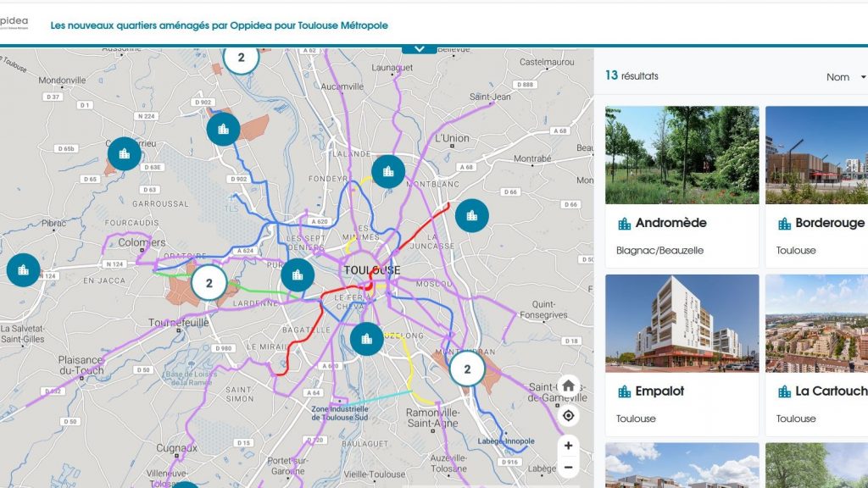Click the Saint-Jean label on map
The height and width of the screenshot is (488, 868).
point(490,97)
